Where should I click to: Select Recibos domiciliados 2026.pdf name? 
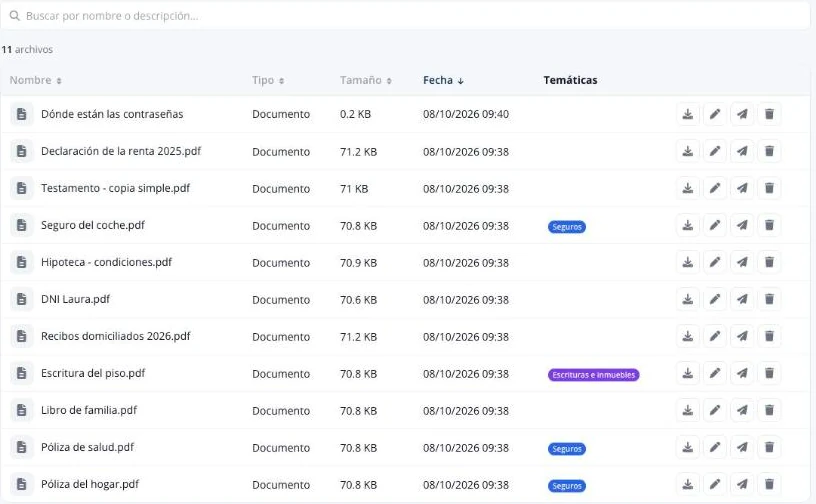tap(116, 336)
